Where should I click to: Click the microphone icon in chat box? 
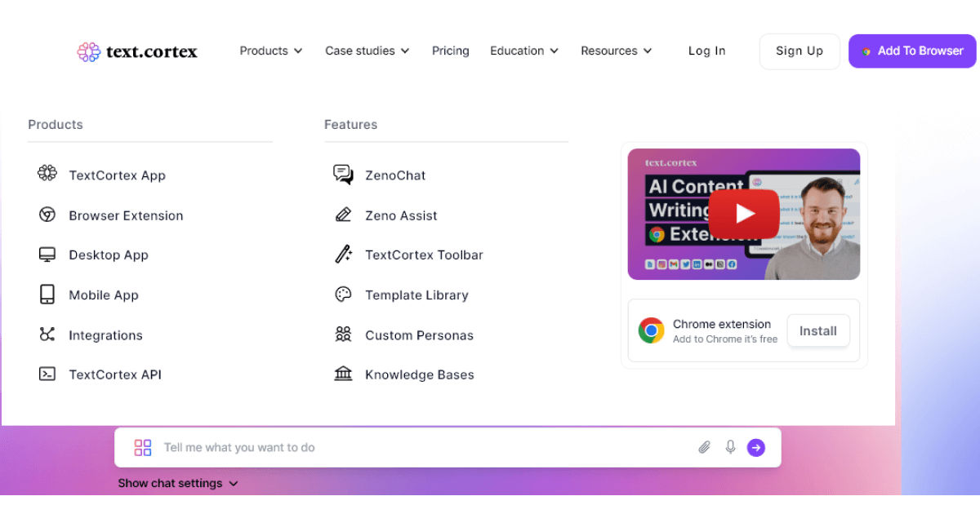click(730, 447)
